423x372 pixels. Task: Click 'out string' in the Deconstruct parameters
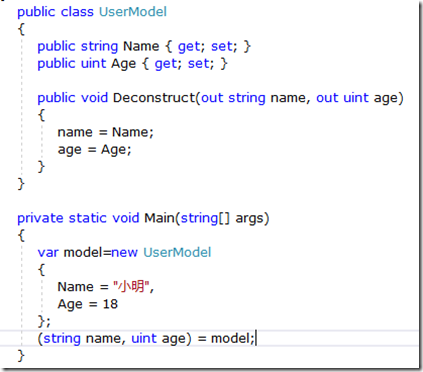click(x=233, y=98)
